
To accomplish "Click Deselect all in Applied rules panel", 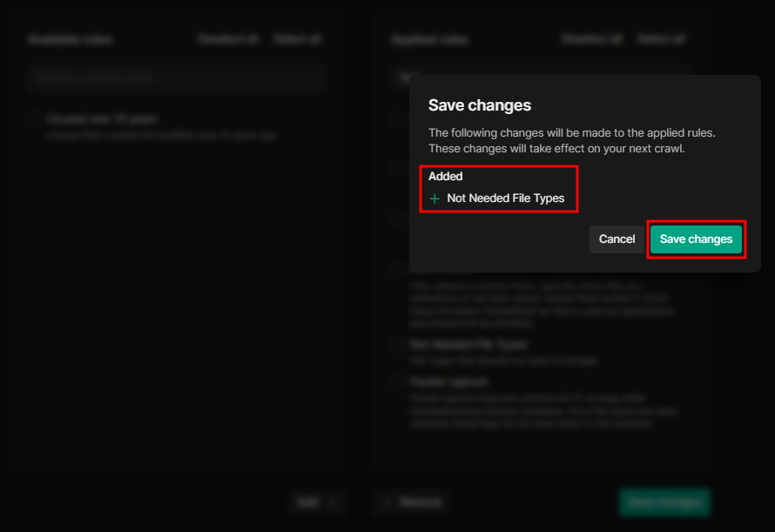I will coord(591,39).
